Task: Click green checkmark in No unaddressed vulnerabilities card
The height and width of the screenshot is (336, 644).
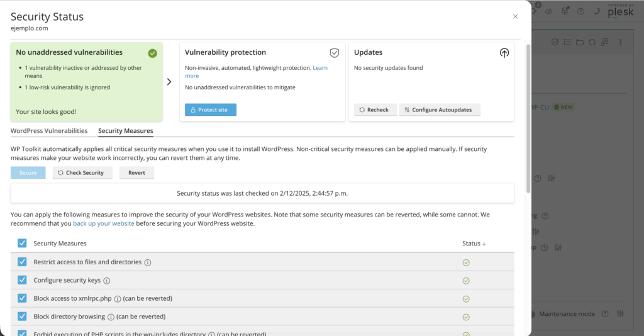Action: tap(152, 53)
